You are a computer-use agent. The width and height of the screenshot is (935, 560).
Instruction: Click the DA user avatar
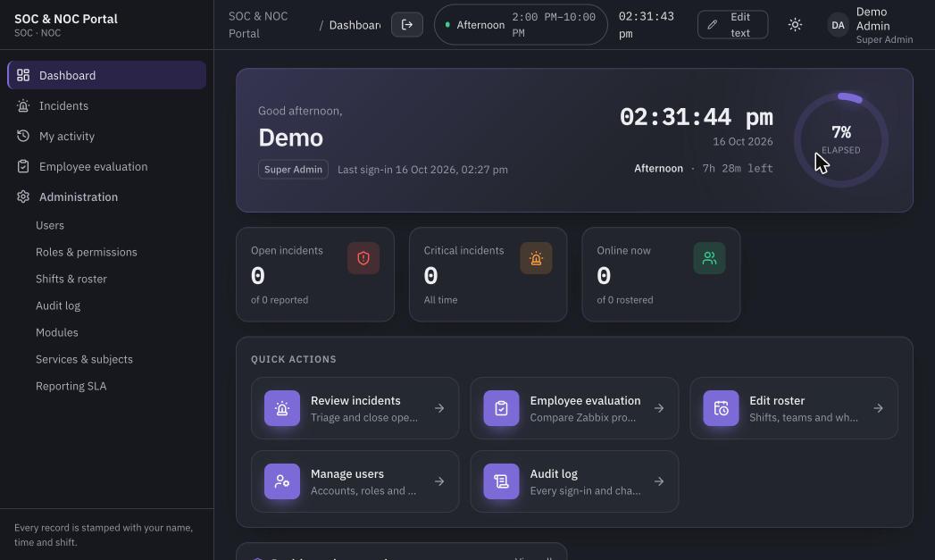point(838,25)
